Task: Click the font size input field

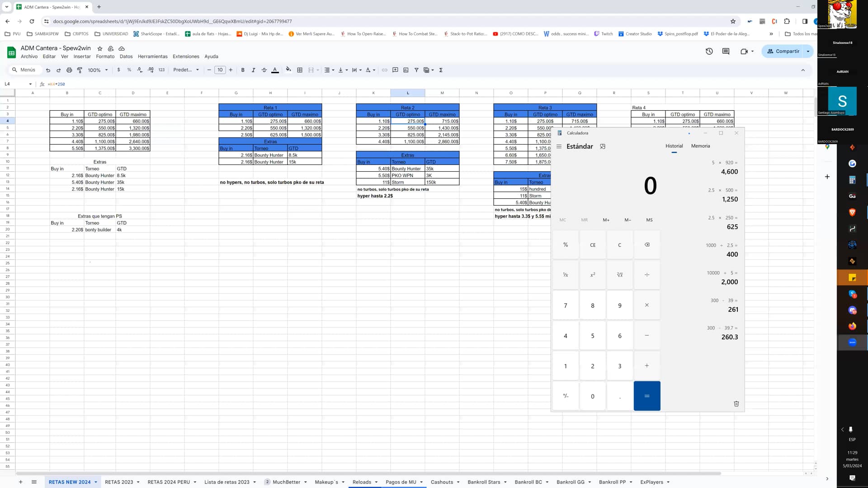Action: pyautogui.click(x=220, y=70)
